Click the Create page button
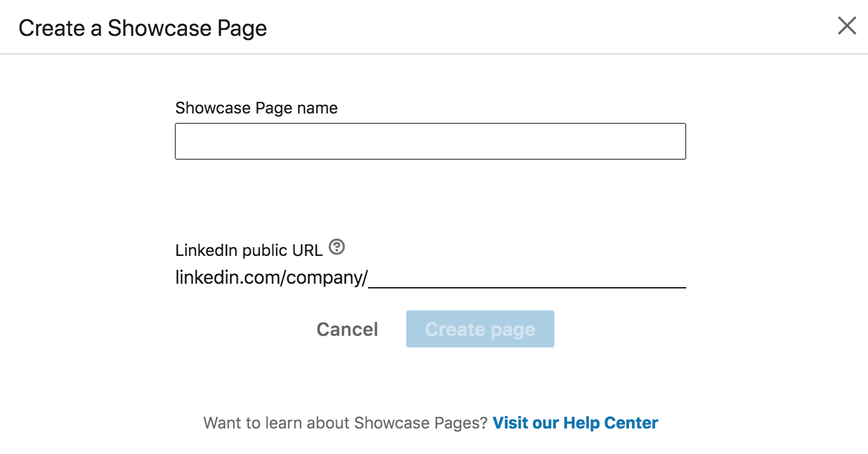868x454 pixels. (480, 329)
